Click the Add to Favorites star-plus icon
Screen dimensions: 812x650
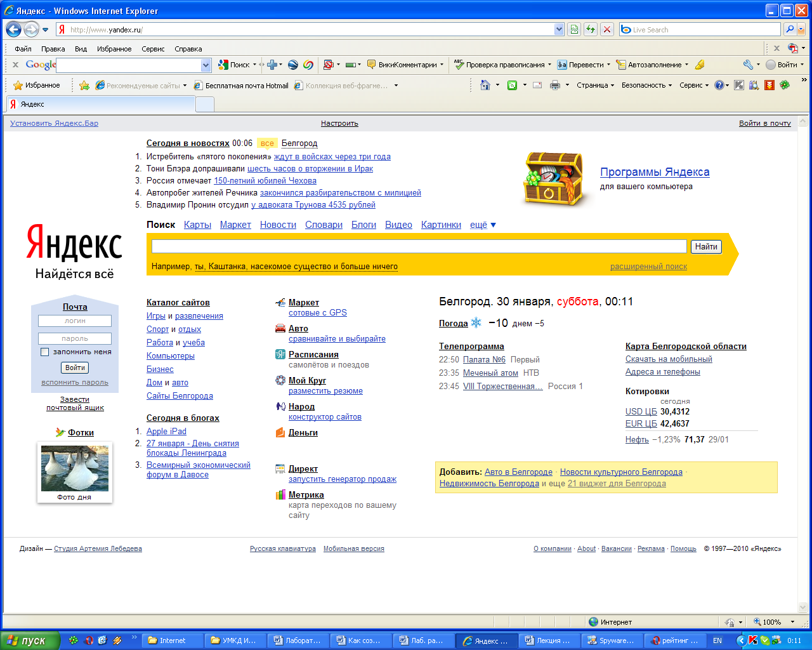pos(84,85)
